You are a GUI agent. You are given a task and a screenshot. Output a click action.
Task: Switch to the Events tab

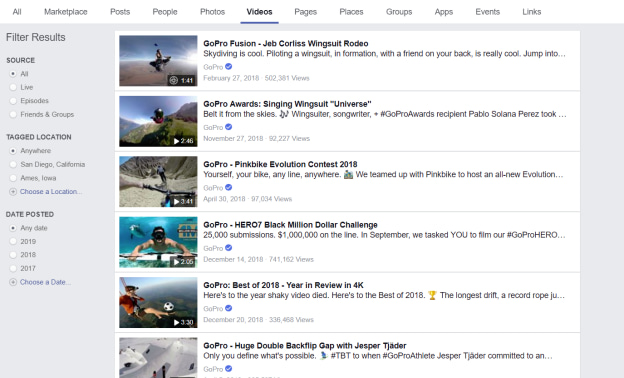coord(488,12)
